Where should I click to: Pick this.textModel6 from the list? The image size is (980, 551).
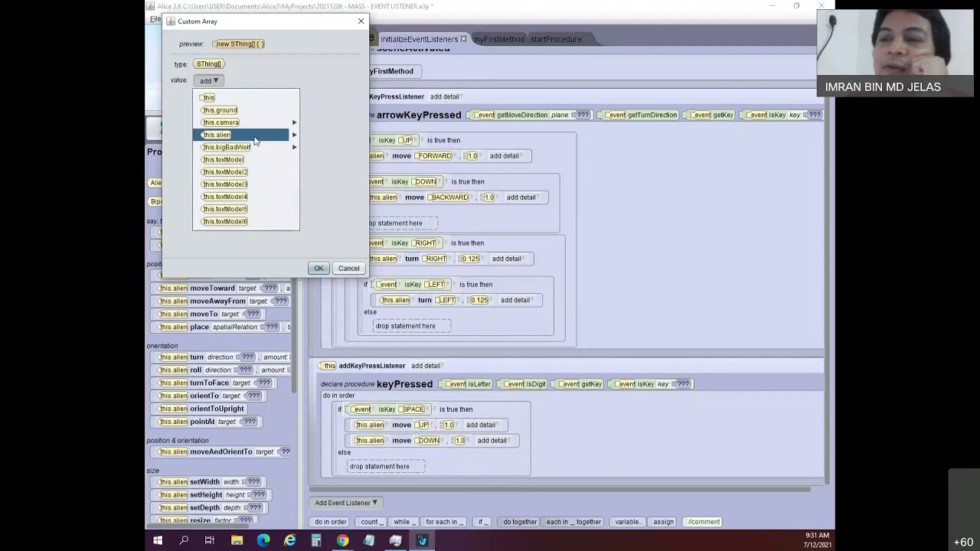[224, 222]
